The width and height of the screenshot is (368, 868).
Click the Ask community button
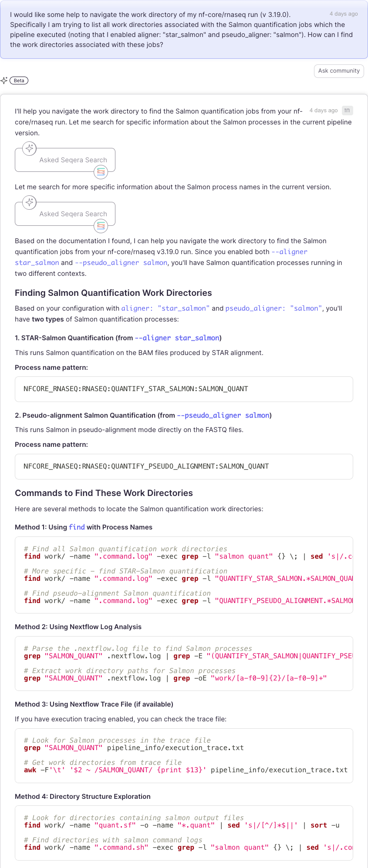coord(339,71)
